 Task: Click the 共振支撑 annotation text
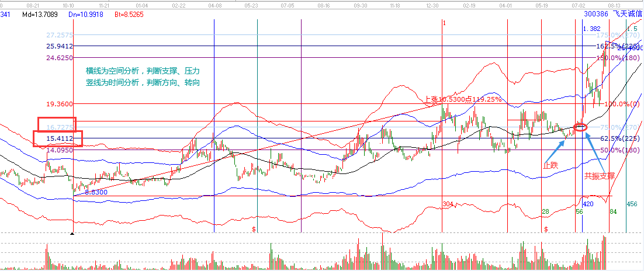pos(600,175)
